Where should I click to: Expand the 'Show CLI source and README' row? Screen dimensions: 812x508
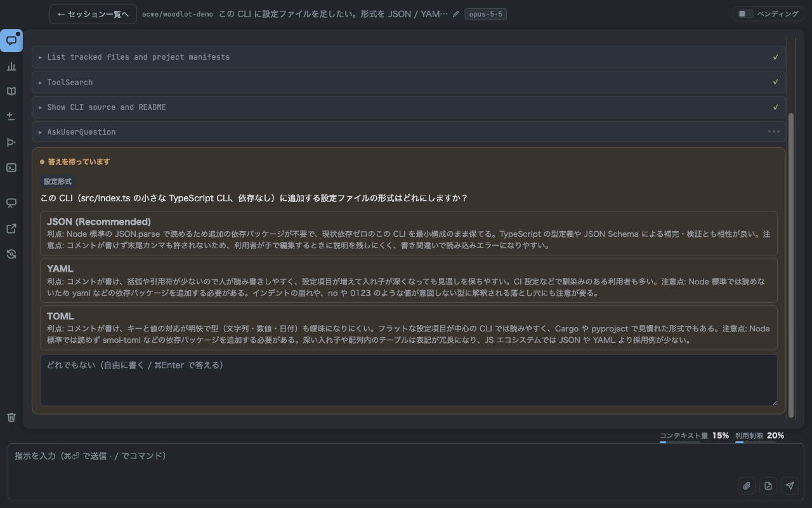click(x=409, y=107)
